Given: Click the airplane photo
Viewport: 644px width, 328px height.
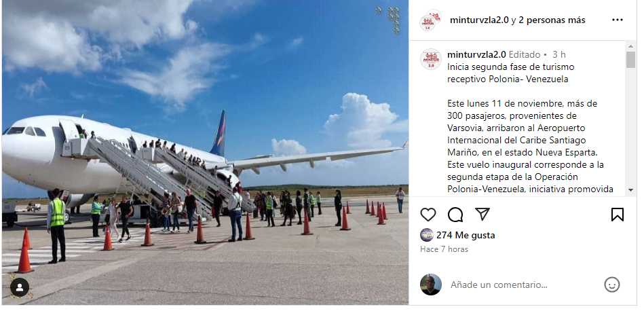Looking at the screenshot, I should [206, 152].
